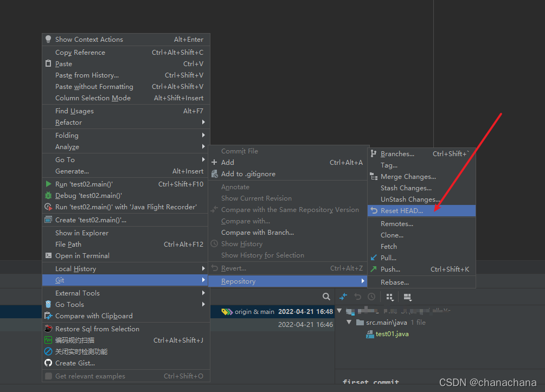Choose UnStash Changes…
This screenshot has width=545, height=392.
[421, 200]
